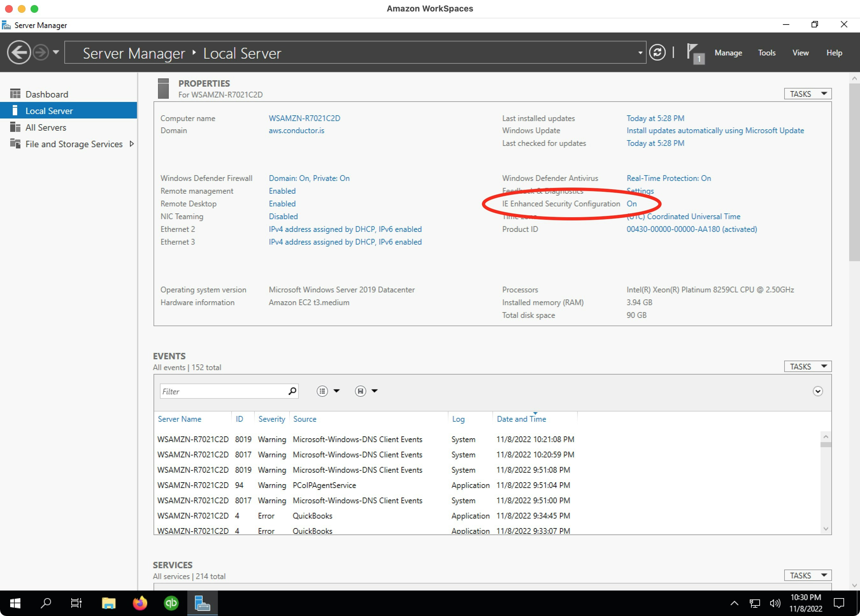Open the Events TASKS dropdown

[x=808, y=367]
